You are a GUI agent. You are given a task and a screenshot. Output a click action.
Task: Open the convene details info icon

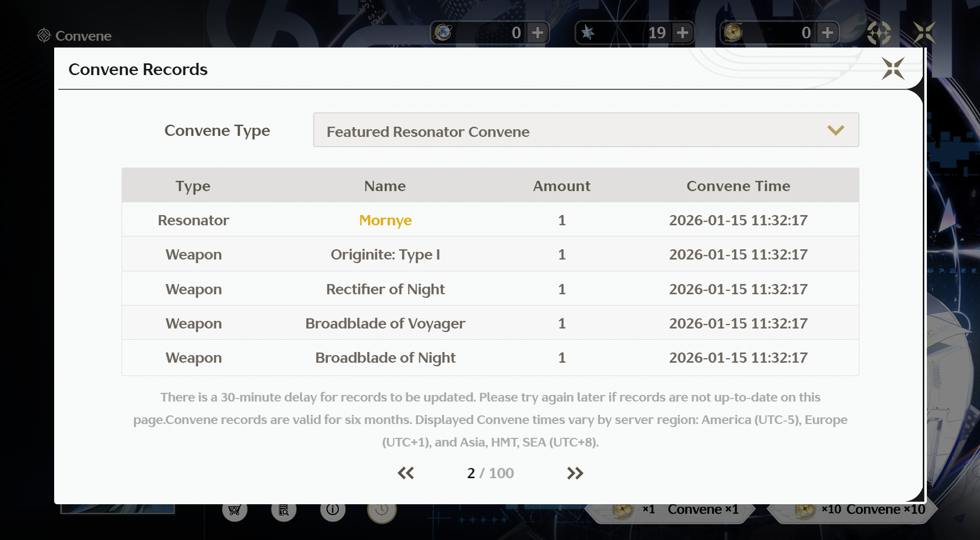click(x=333, y=509)
